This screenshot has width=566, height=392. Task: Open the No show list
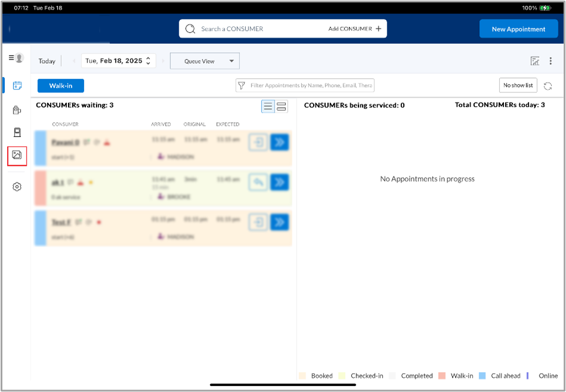(x=518, y=85)
